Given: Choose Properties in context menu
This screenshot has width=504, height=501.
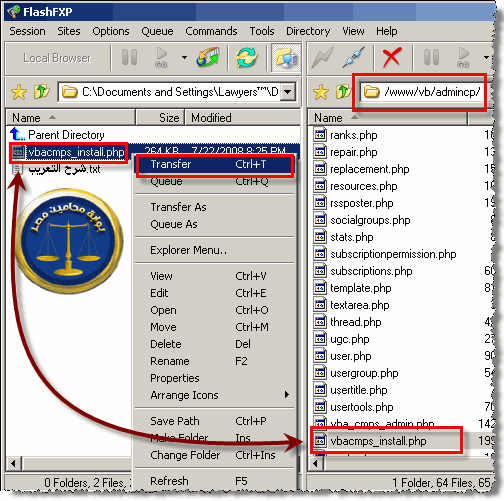Looking at the screenshot, I should tap(214, 378).
